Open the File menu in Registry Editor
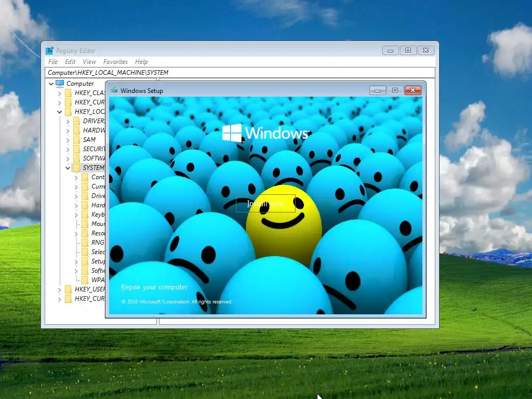The height and width of the screenshot is (399, 532). 53,62
